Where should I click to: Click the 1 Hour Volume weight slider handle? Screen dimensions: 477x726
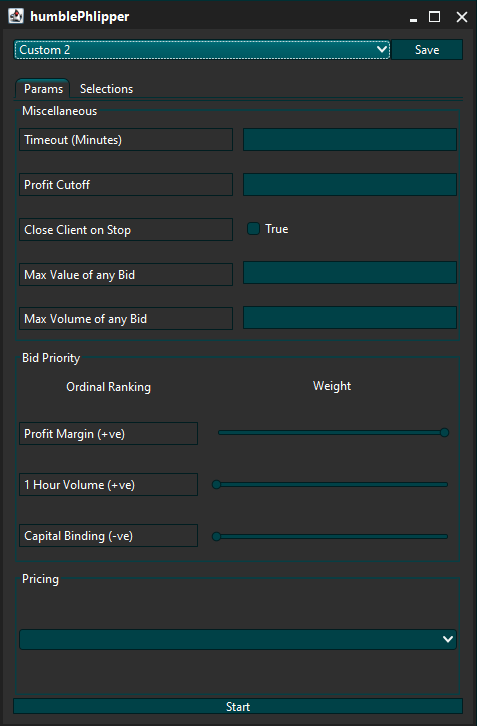coord(216,485)
